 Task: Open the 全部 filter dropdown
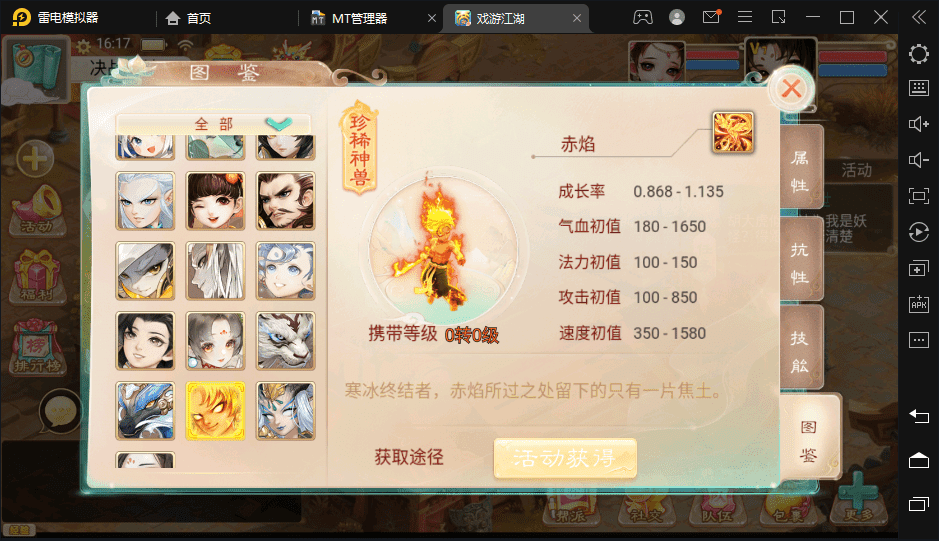pyautogui.click(x=213, y=124)
